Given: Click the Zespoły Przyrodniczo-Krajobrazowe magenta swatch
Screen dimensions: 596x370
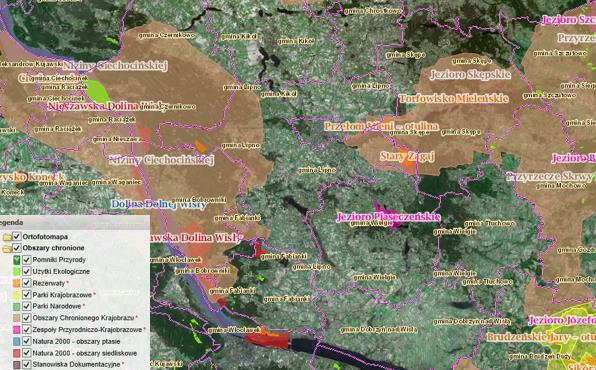Looking at the screenshot, I should pyautogui.click(x=17, y=330).
